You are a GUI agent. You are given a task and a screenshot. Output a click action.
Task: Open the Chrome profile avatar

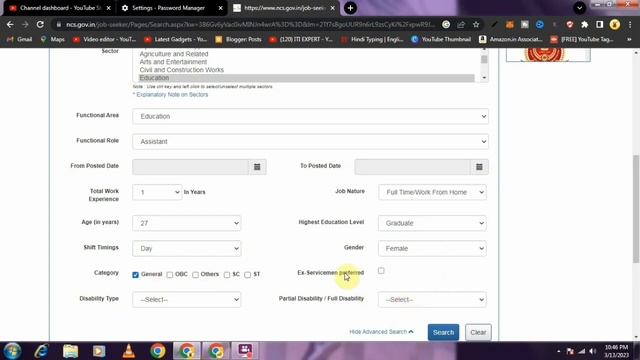[615, 24]
